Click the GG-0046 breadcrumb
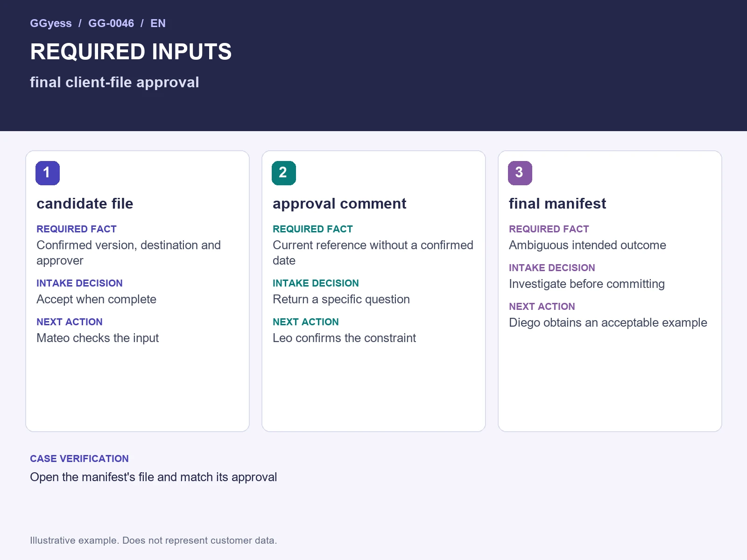The height and width of the screenshot is (560, 747). pyautogui.click(x=111, y=23)
